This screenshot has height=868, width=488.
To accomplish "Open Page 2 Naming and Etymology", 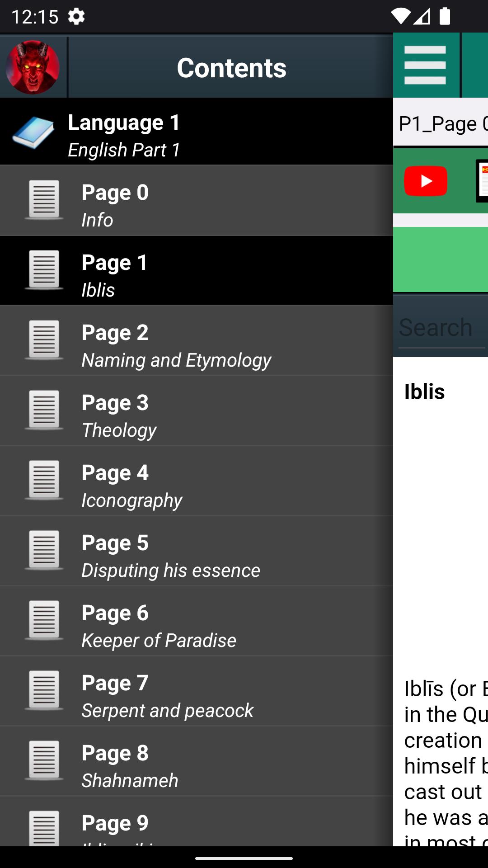I will coord(196,340).
